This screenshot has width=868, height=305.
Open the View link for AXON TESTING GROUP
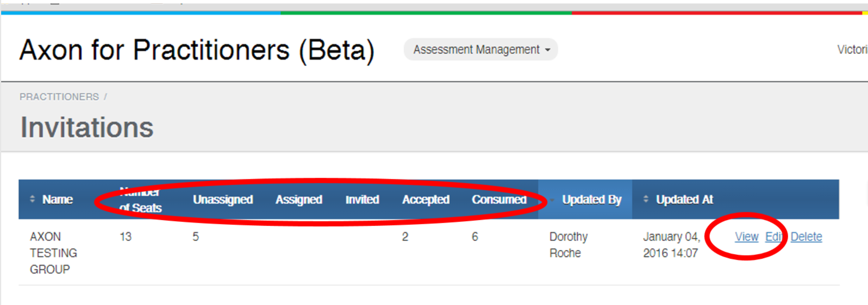(x=746, y=236)
